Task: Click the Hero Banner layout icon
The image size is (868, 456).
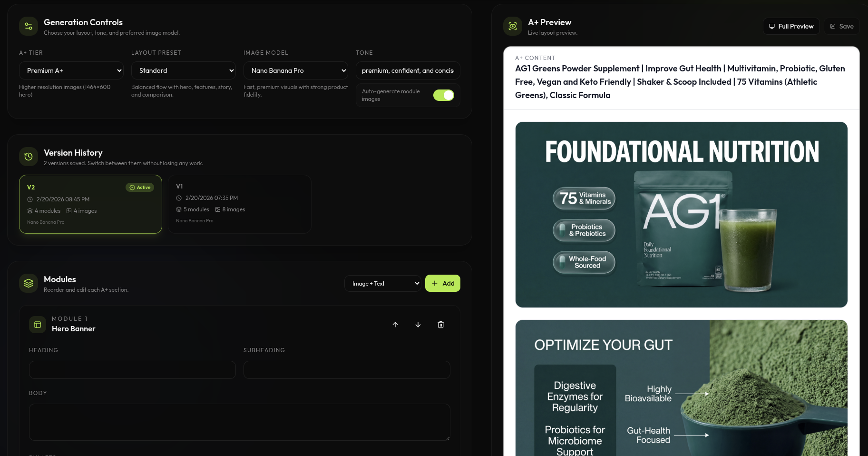Action: pyautogui.click(x=38, y=325)
